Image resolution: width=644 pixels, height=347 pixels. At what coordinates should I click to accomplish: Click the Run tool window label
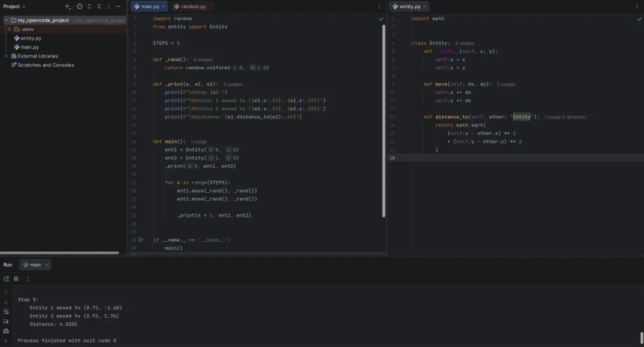pyautogui.click(x=8, y=265)
